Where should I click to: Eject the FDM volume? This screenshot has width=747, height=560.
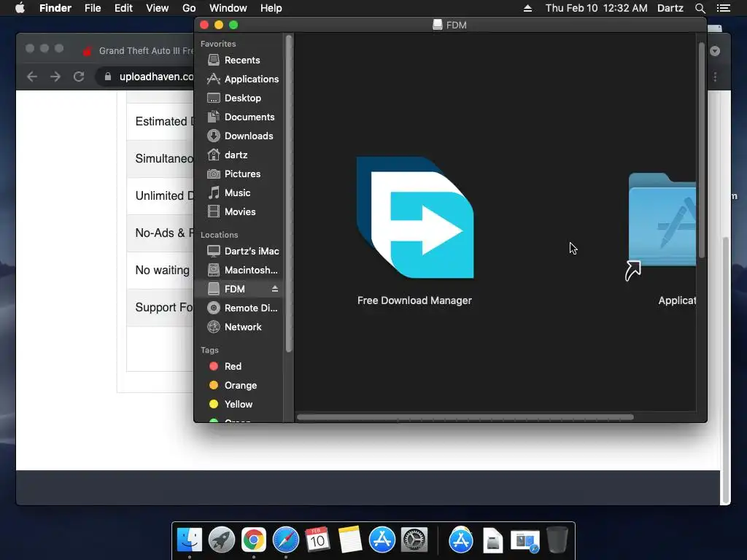click(275, 289)
